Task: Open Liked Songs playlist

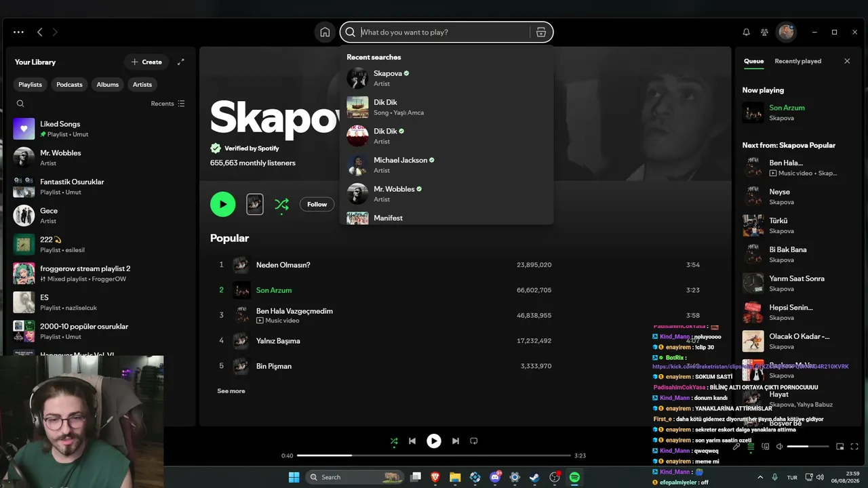Action: tap(100, 129)
